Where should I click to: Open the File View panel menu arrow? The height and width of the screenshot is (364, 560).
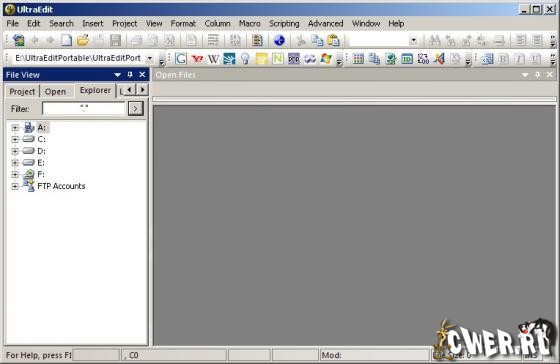[118, 75]
